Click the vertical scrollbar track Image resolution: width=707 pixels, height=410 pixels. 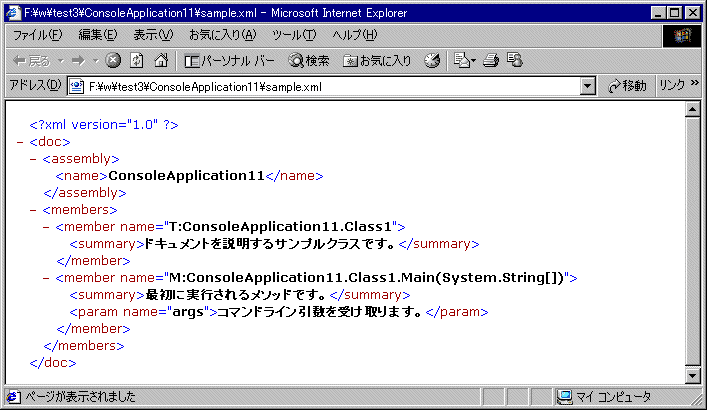693,242
